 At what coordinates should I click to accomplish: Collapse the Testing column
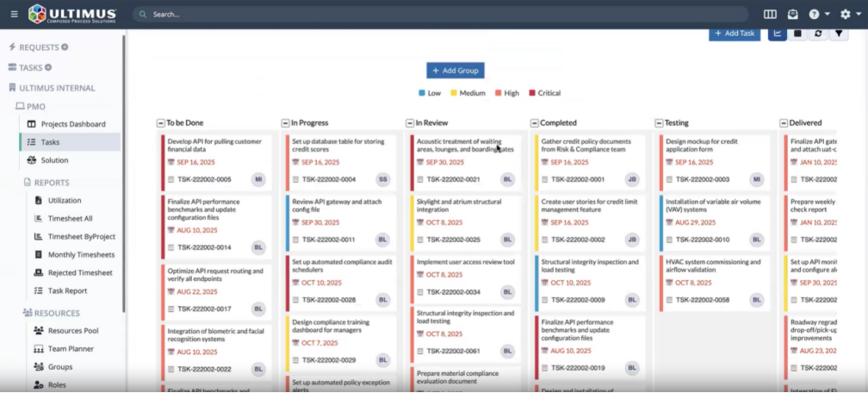point(659,123)
